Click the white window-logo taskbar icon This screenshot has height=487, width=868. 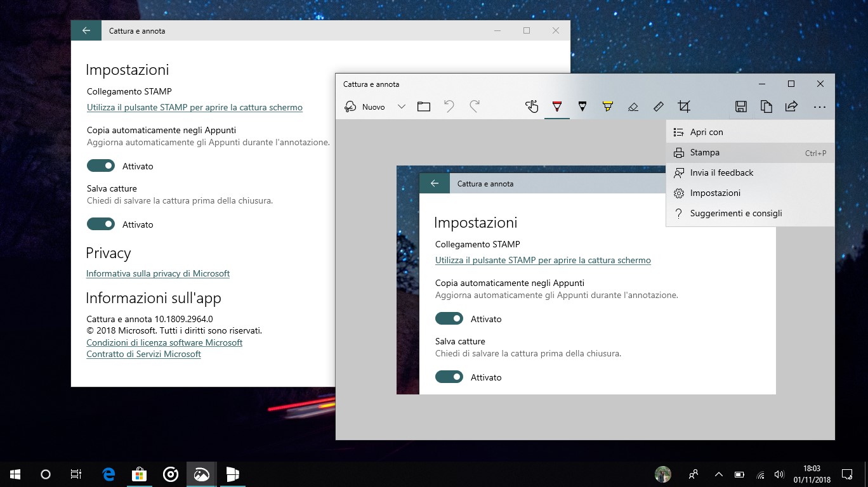(233, 474)
